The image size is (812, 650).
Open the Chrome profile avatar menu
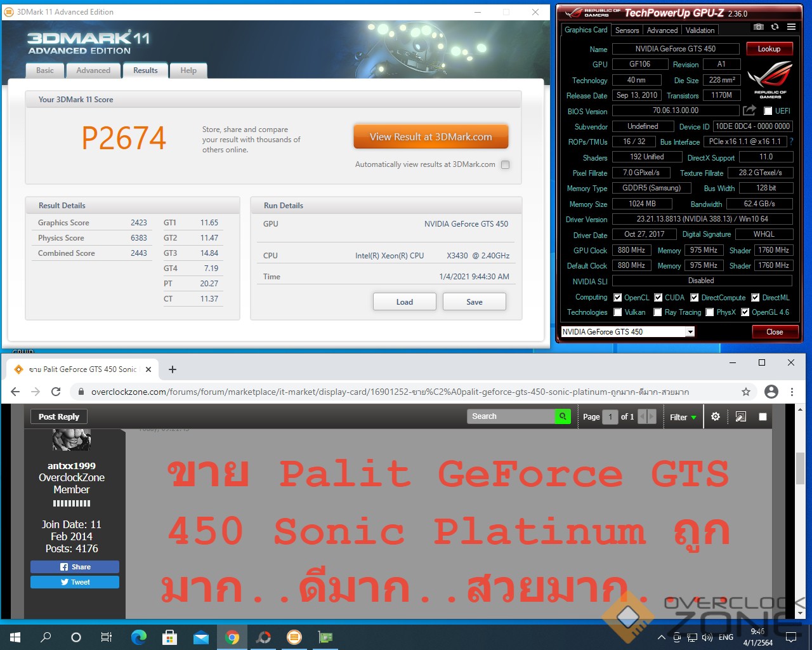(771, 392)
